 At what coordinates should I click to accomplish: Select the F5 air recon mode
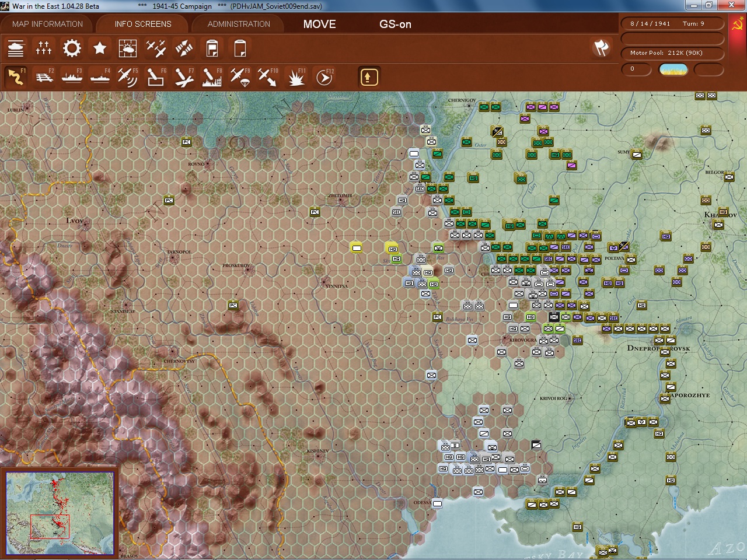coord(128,77)
